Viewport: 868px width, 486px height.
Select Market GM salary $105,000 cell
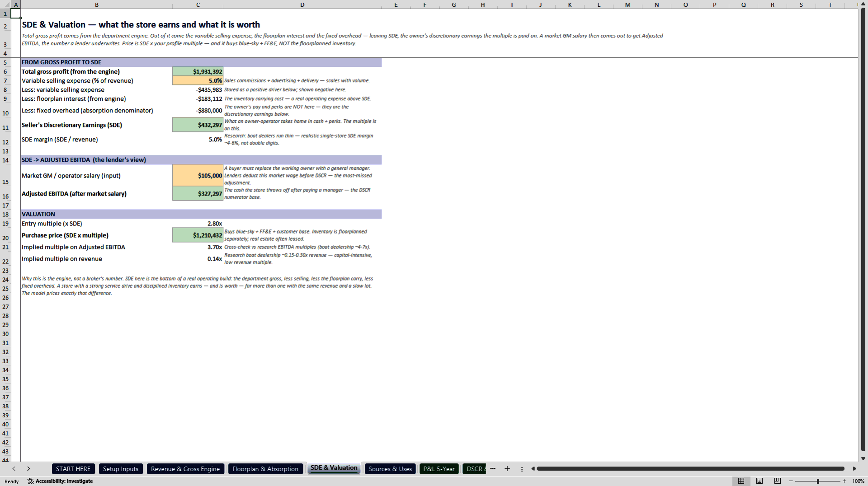point(198,175)
